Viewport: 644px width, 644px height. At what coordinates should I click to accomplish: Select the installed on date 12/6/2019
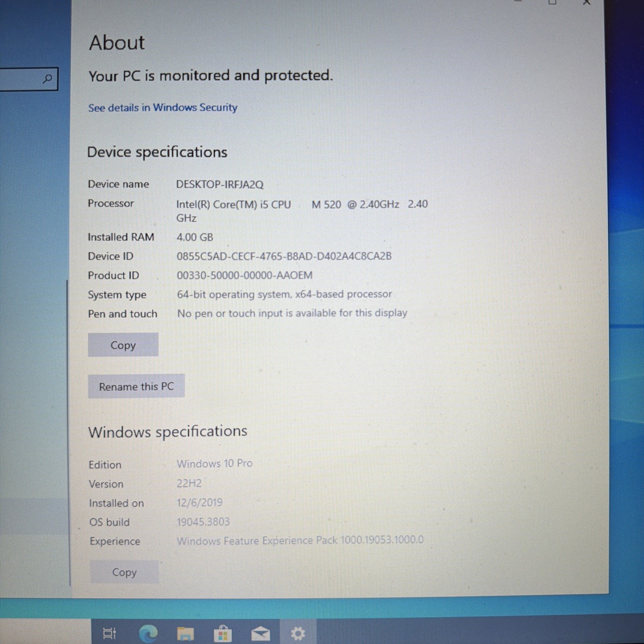200,502
